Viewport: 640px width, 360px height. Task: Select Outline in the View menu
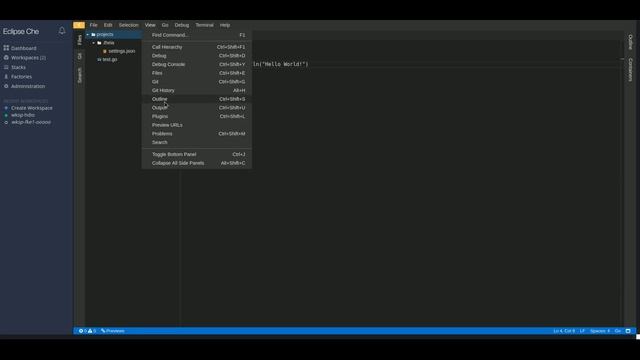[197, 99]
